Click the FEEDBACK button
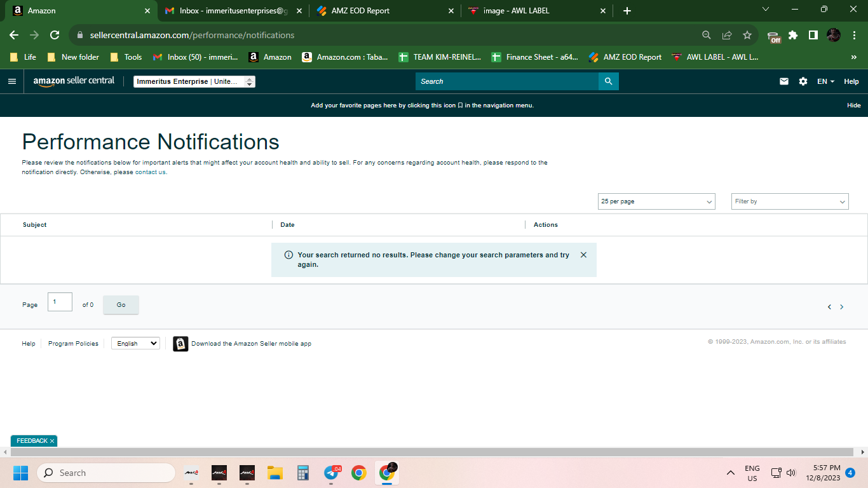 pyautogui.click(x=32, y=441)
